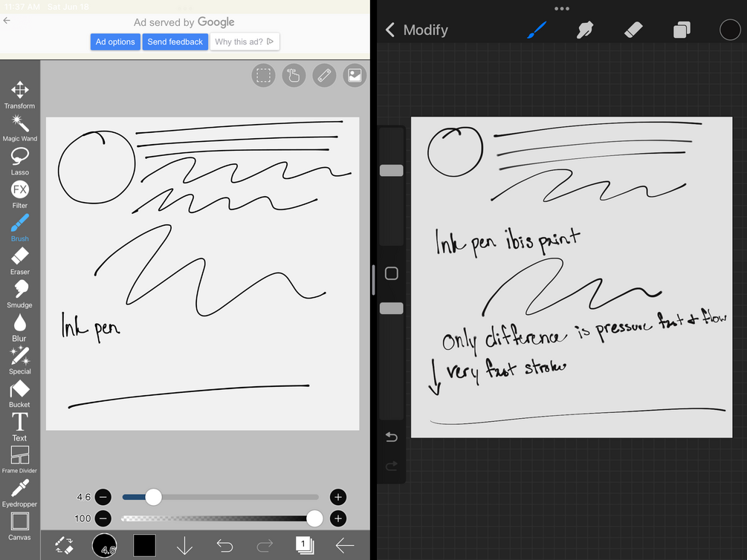This screenshot has width=747, height=560.
Task: Select the Frame Divider tool
Action: 19,460
